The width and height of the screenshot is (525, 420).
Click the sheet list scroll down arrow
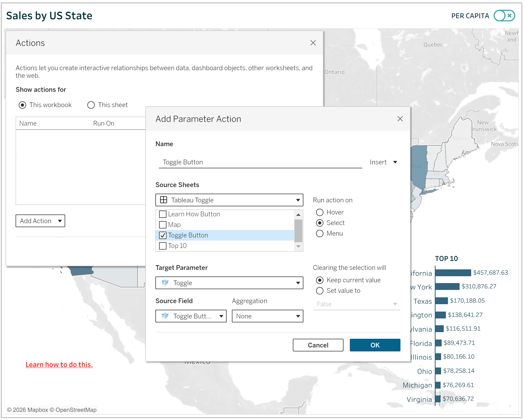click(298, 246)
